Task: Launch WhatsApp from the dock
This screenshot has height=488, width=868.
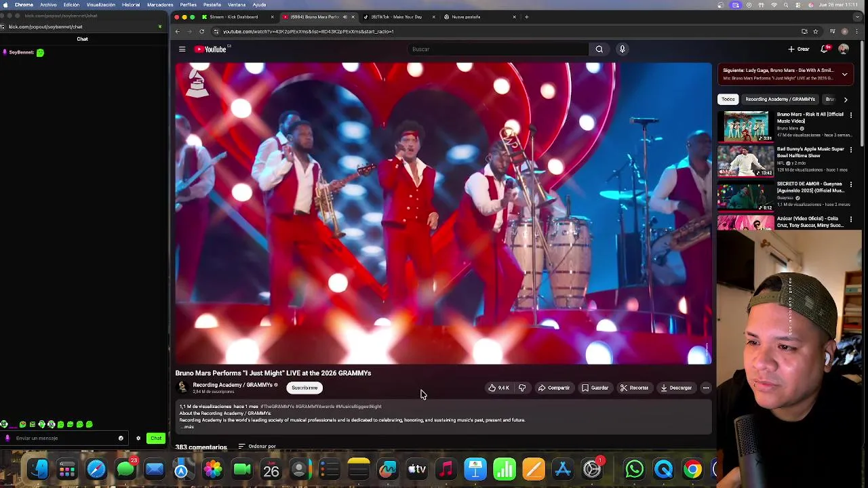Action: click(x=635, y=469)
